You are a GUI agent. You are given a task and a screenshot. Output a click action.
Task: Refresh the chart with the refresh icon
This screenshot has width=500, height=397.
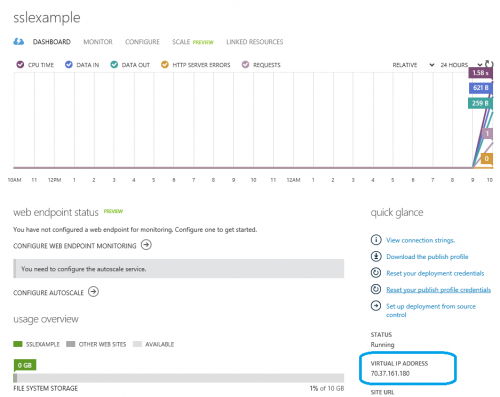coord(489,63)
